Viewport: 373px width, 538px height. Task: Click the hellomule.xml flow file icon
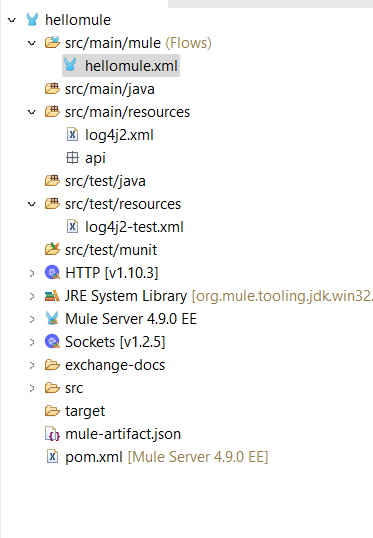70,65
